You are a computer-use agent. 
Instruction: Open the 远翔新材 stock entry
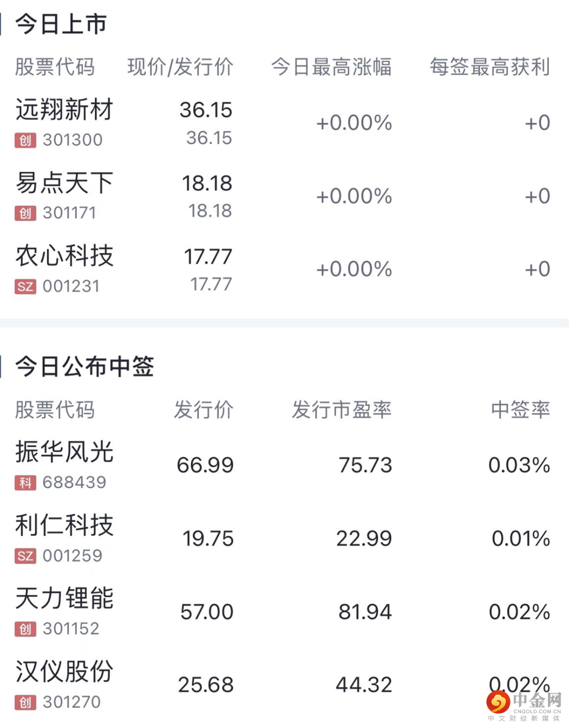coord(64,110)
